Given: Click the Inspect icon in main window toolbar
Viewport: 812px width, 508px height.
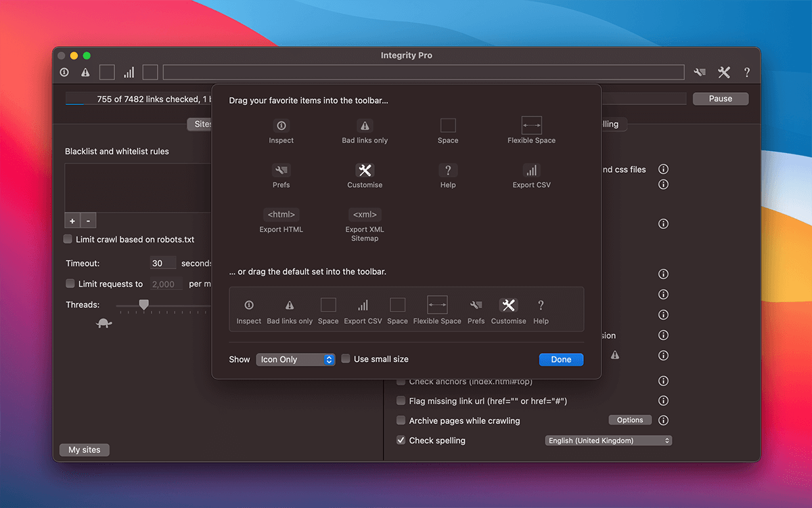Looking at the screenshot, I should pyautogui.click(x=64, y=72).
